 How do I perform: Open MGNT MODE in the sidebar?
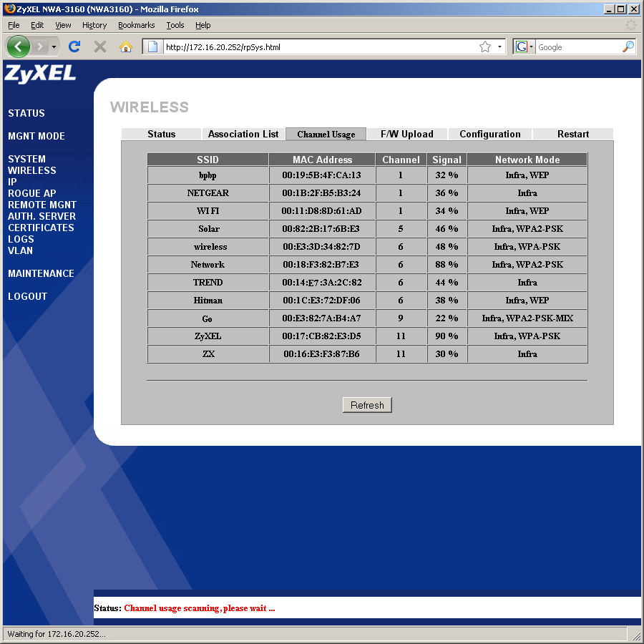36,136
